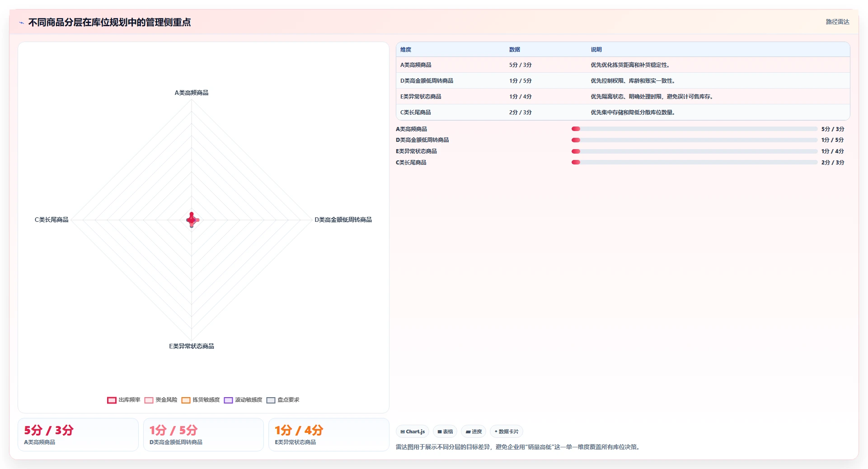Open the 5分 / 3分 A类高频商品 data card

[x=78, y=435]
